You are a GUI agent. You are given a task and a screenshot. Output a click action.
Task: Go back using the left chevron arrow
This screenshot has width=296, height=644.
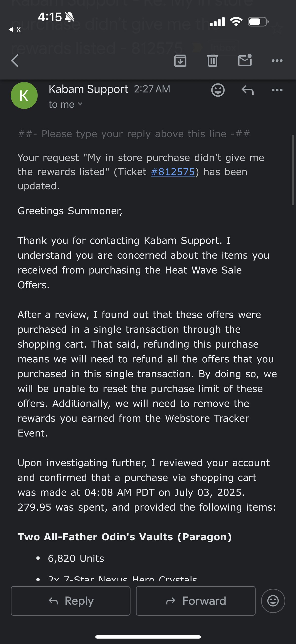tap(15, 61)
